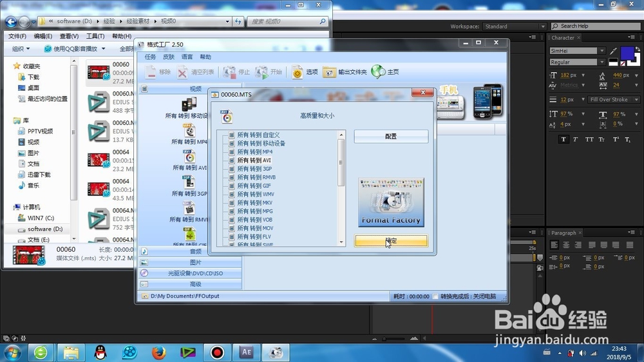Open the Output Folder (输出文件夹) icon
644x362 pixels.
[x=329, y=72]
